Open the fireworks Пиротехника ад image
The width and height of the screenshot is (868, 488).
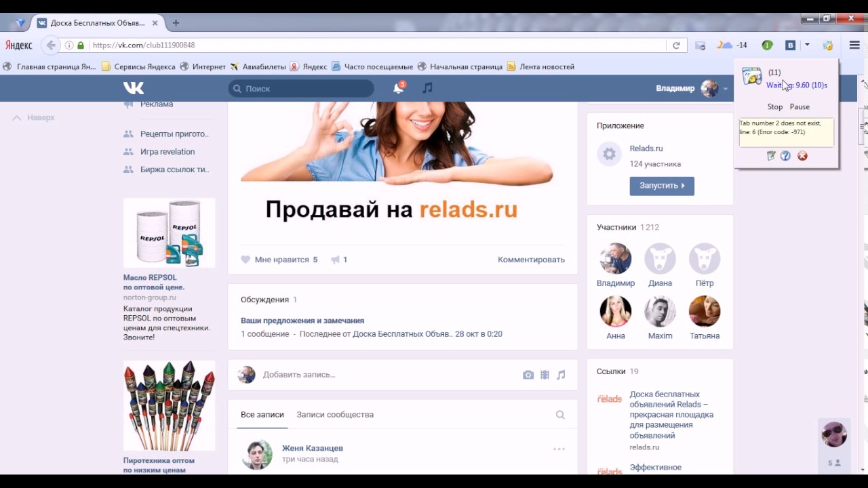[x=169, y=405]
